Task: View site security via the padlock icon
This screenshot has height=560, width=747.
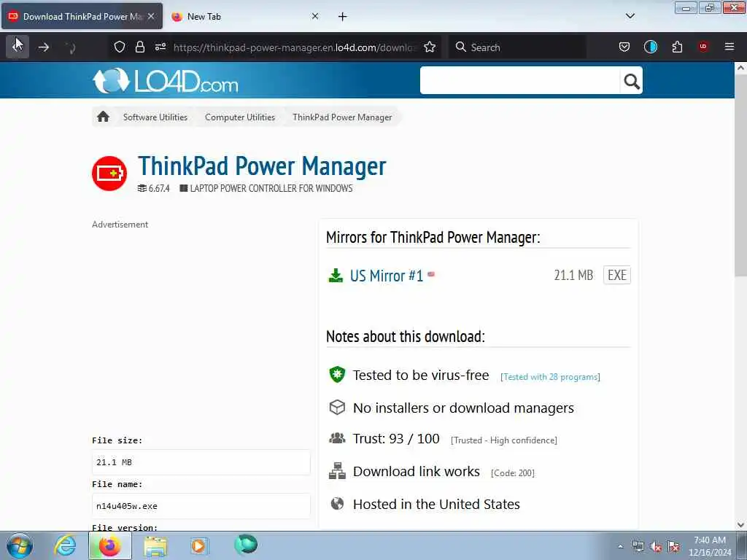Action: pyautogui.click(x=139, y=47)
